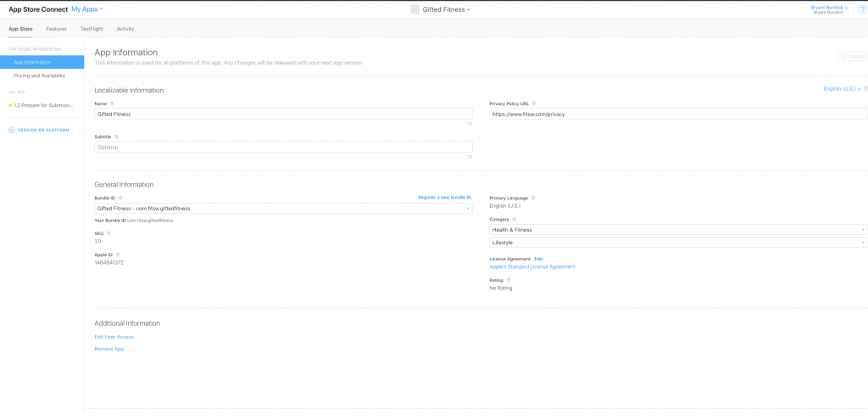Open the Health & Fitness primary category dropdown
This screenshot has height=414, width=868.
pos(678,229)
